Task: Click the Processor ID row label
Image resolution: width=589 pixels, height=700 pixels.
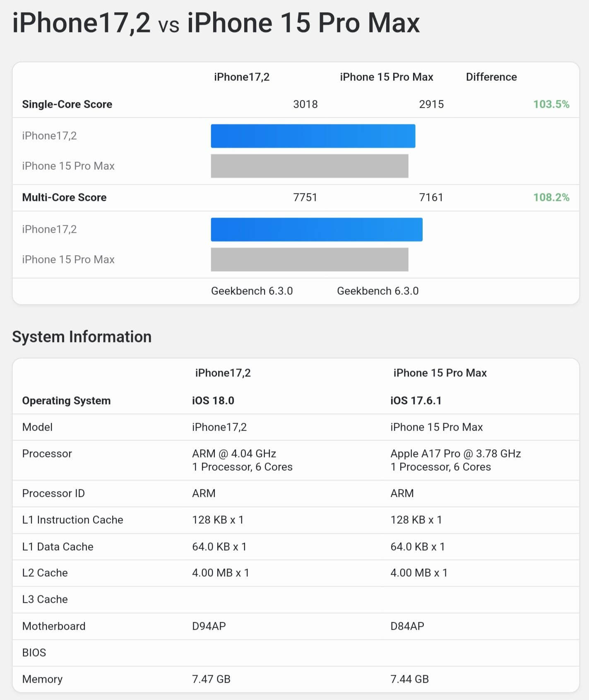Action: coord(53,493)
